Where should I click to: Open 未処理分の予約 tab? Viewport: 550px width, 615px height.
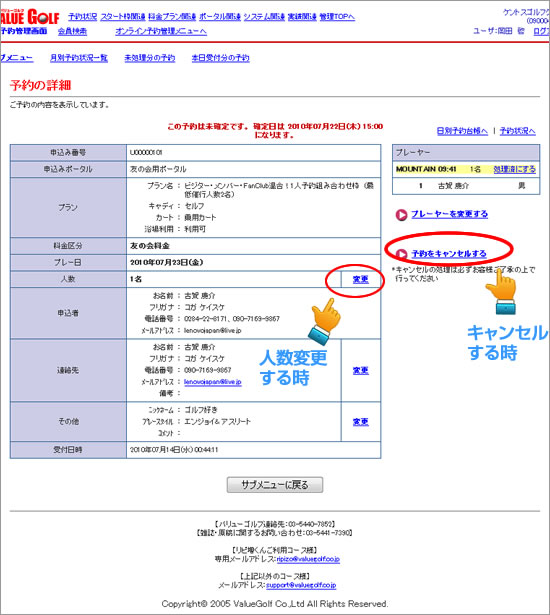coord(149,58)
